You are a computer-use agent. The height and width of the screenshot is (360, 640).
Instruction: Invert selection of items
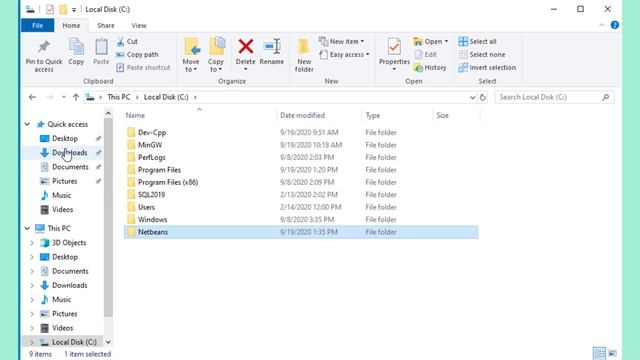click(487, 68)
